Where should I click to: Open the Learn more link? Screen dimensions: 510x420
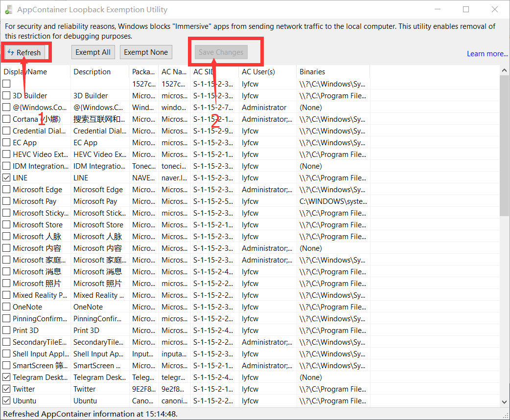[x=487, y=54]
